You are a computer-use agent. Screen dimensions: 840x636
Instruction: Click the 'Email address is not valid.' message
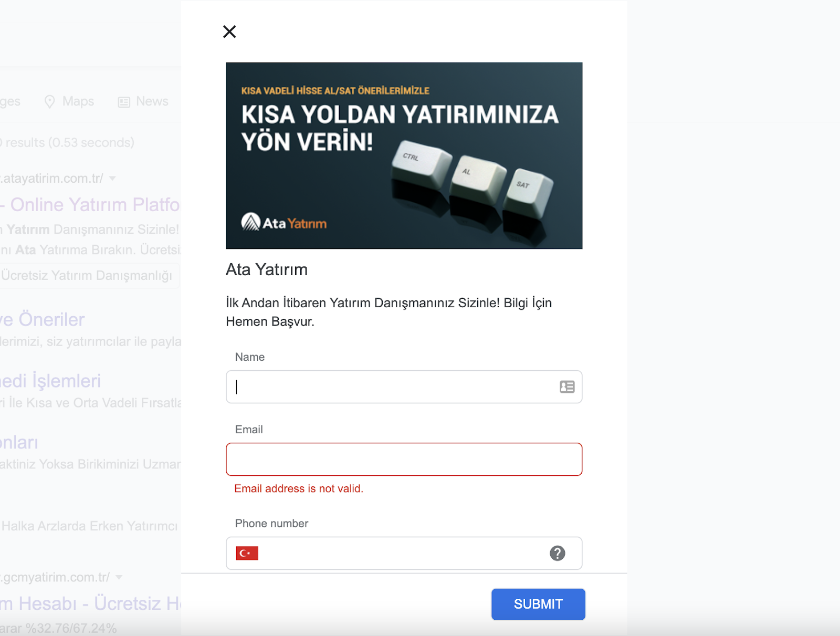(299, 488)
